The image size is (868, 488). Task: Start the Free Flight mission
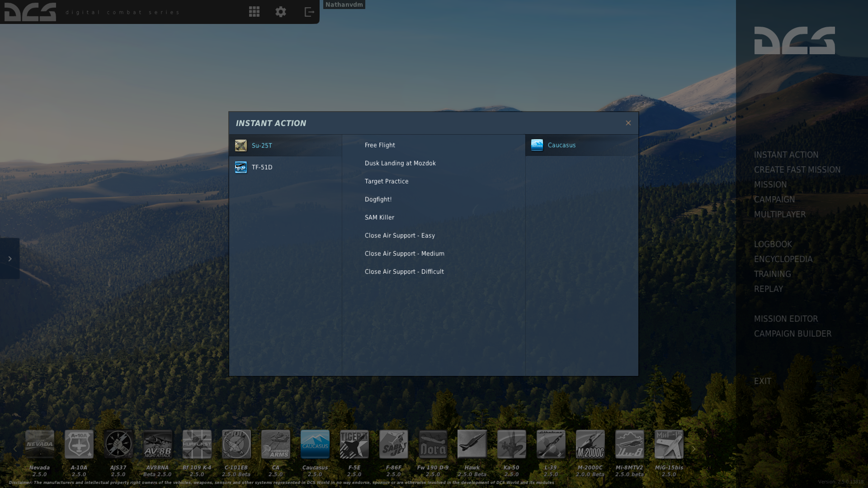380,145
